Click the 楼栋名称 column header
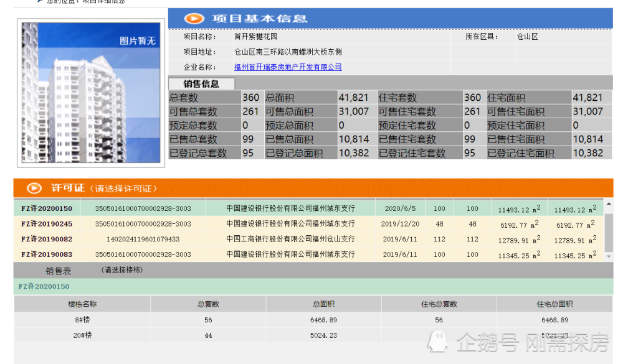 82,304
